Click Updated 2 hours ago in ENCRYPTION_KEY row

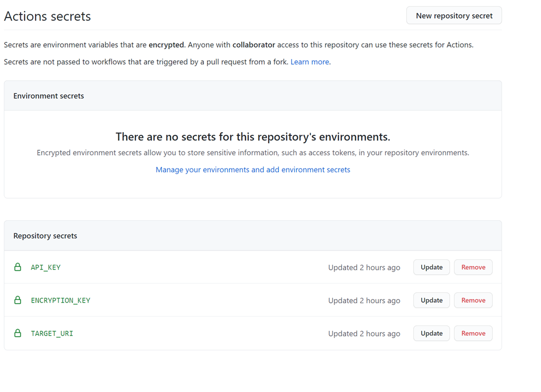[364, 301]
